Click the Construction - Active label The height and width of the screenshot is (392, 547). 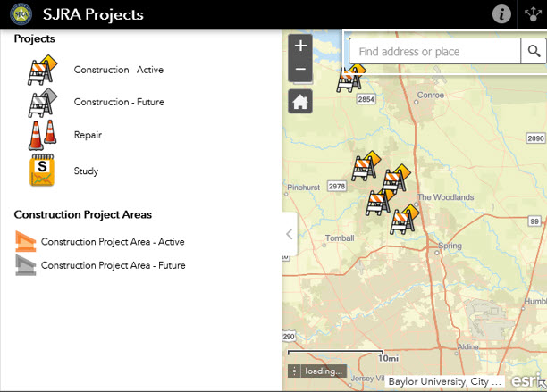pos(119,70)
